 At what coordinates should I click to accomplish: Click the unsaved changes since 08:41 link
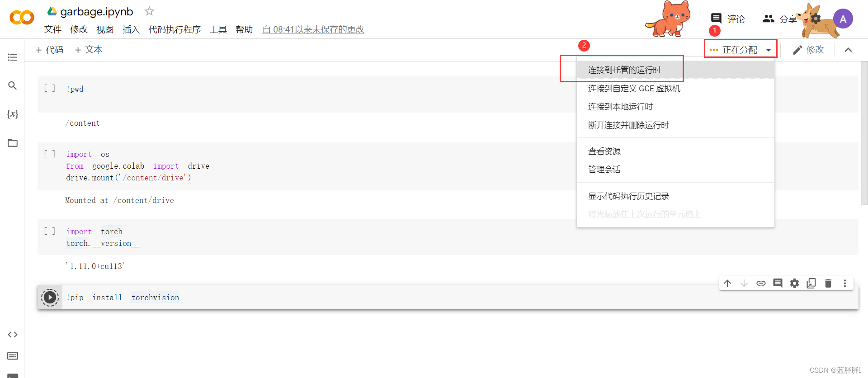[313, 29]
